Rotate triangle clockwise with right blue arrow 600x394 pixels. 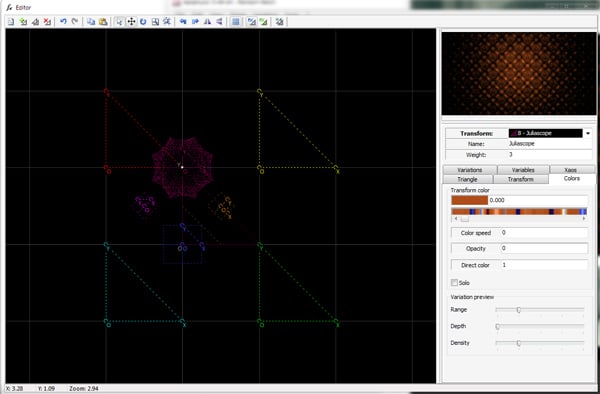pos(195,22)
